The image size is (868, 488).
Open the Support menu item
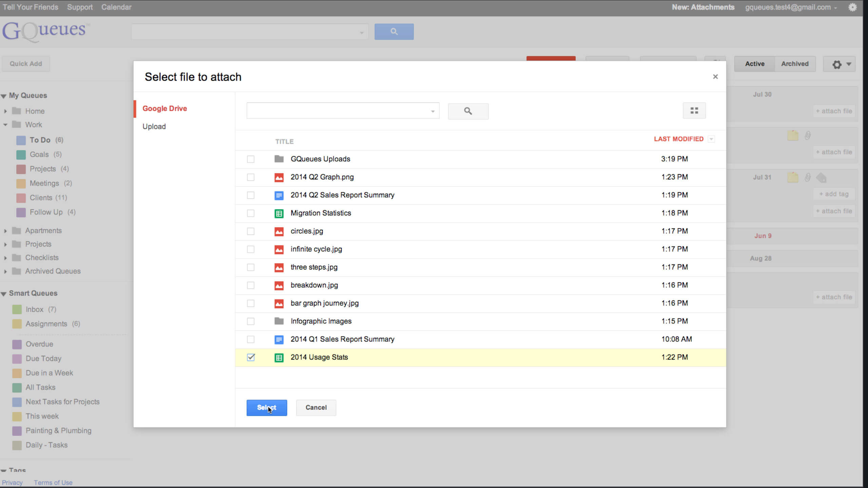pos(80,7)
